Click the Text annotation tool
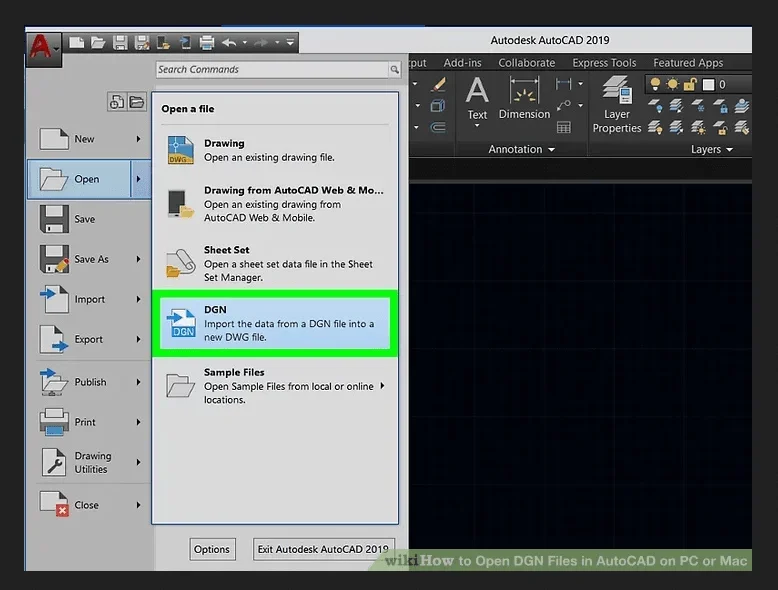The image size is (778, 590). click(x=477, y=101)
